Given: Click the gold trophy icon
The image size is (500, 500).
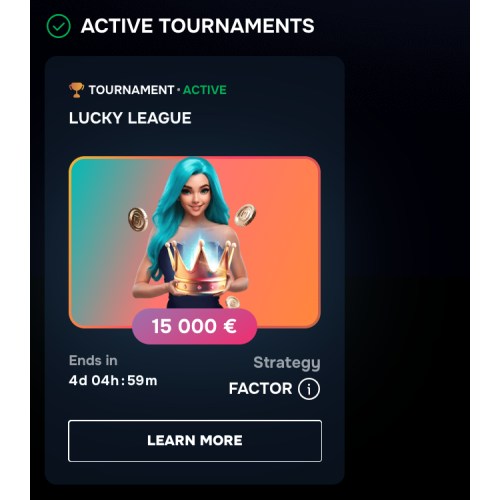Looking at the screenshot, I should 76,90.
